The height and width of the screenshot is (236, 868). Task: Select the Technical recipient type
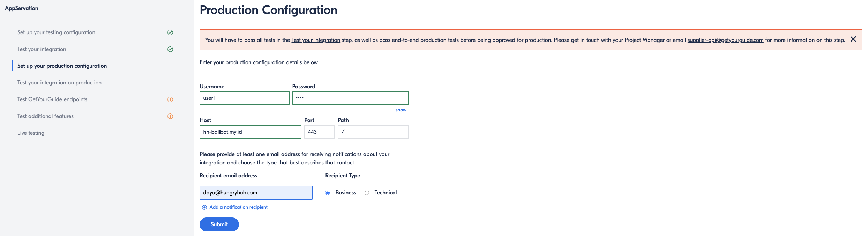[367, 193]
